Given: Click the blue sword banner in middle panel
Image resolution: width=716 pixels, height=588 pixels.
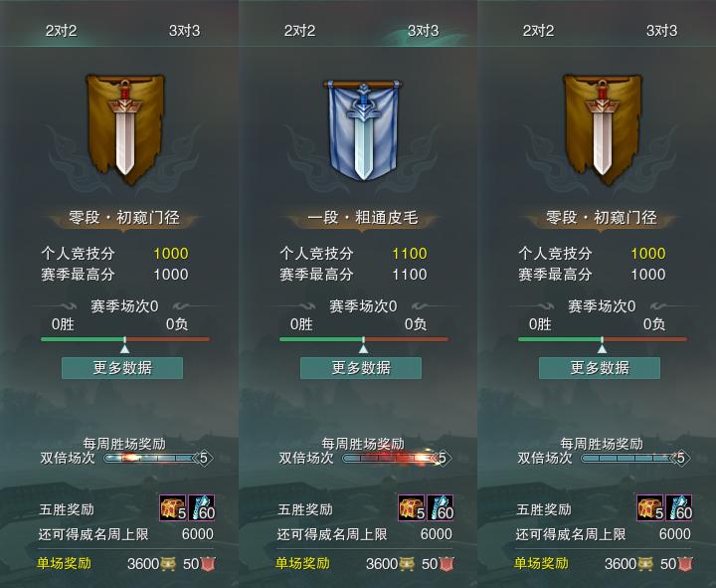Looking at the screenshot, I should 364,129.
